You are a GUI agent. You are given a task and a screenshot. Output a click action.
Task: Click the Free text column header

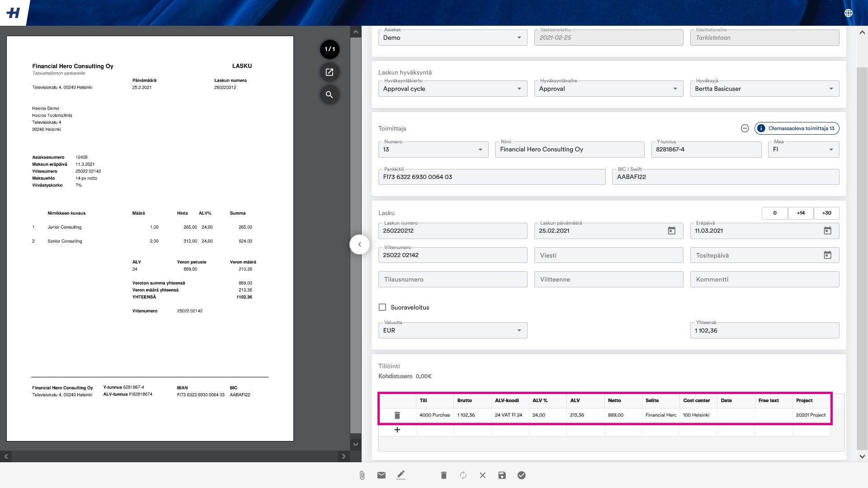pyautogui.click(x=774, y=401)
